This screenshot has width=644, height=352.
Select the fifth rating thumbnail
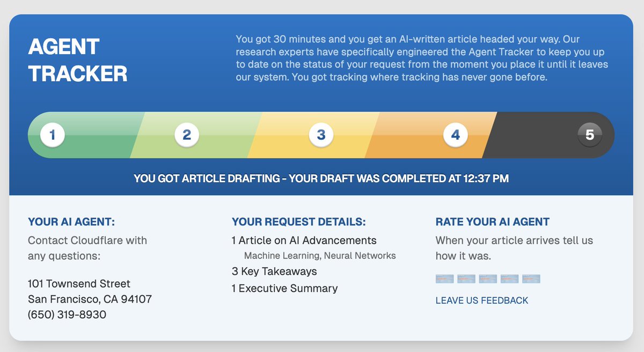pos(531,279)
